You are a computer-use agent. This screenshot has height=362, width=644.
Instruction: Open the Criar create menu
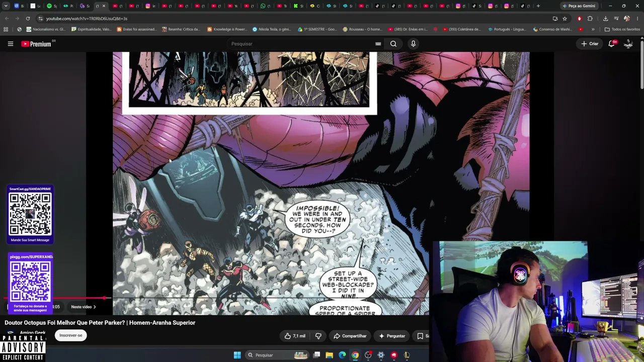(x=590, y=44)
